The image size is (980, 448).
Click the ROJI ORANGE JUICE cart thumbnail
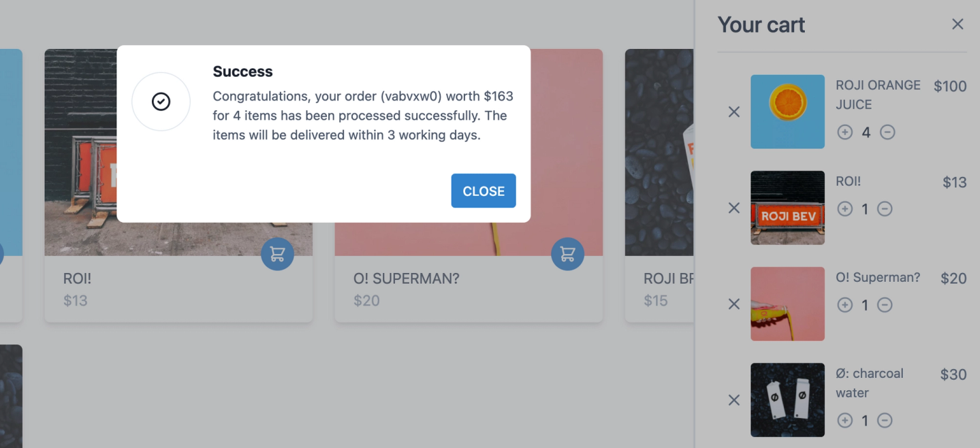[x=787, y=112]
